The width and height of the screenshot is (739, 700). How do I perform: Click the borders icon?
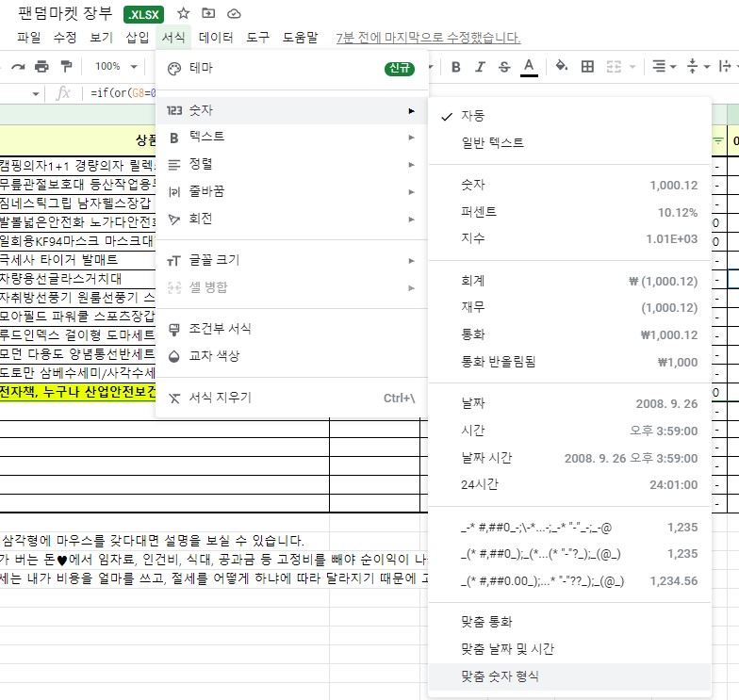587,66
